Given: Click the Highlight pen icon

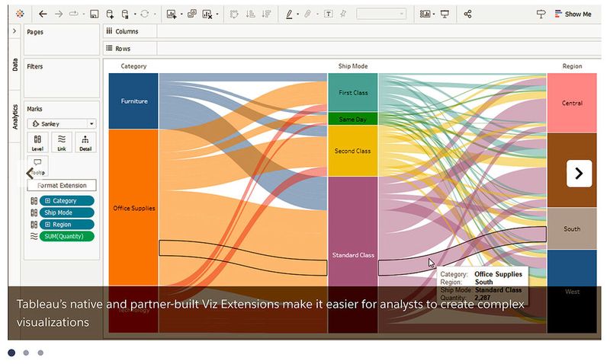Looking at the screenshot, I should (x=289, y=14).
